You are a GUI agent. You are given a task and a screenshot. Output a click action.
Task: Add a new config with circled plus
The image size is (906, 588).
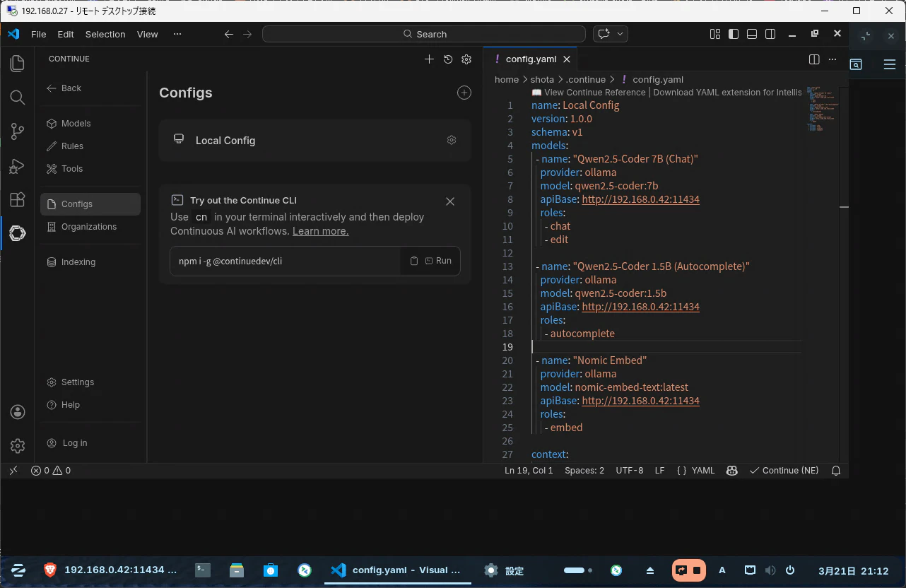click(x=464, y=93)
